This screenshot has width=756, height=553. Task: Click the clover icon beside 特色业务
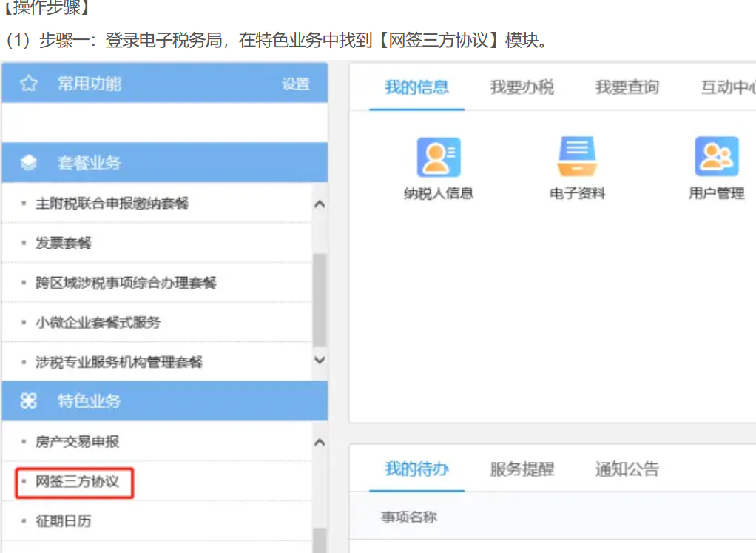click(x=28, y=401)
